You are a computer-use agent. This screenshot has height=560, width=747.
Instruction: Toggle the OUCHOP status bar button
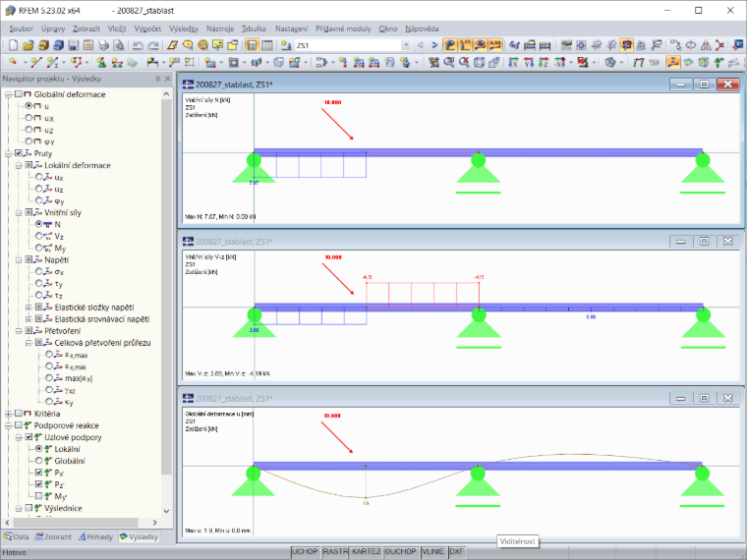click(401, 551)
